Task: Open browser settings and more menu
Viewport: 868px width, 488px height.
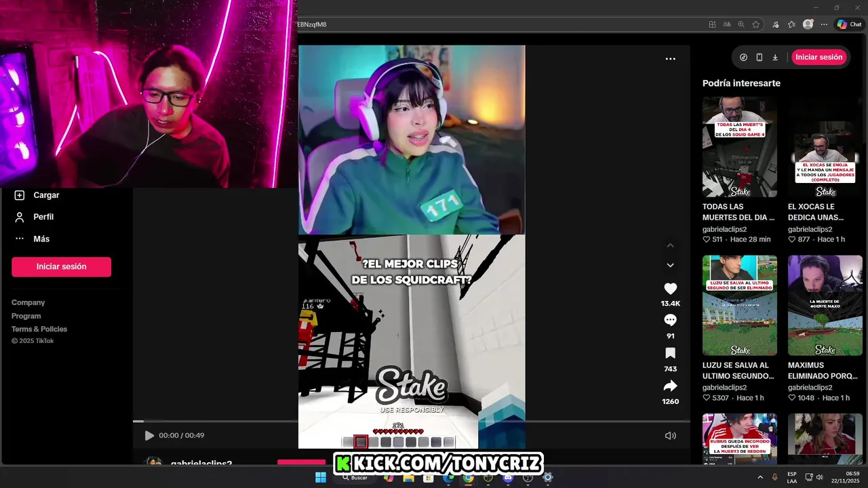Action: point(824,24)
